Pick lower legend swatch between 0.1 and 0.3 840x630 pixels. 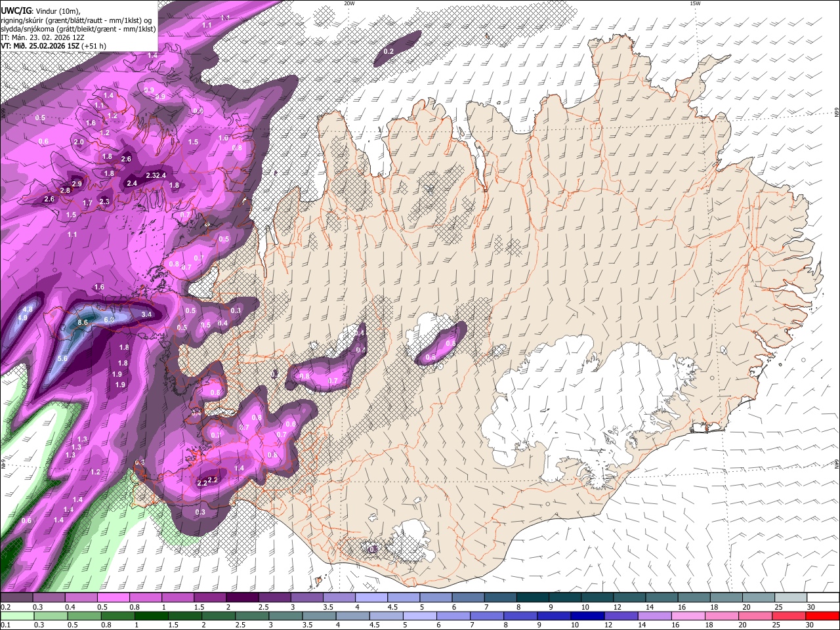click(x=16, y=616)
